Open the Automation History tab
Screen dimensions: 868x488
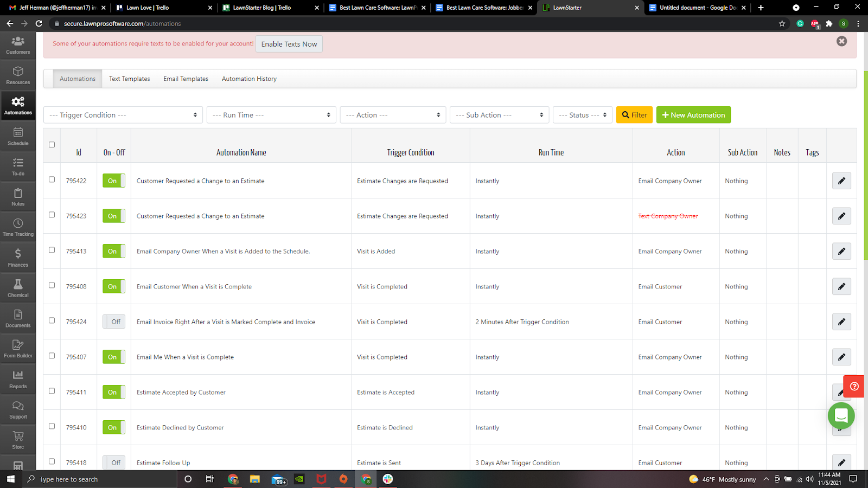coord(248,79)
